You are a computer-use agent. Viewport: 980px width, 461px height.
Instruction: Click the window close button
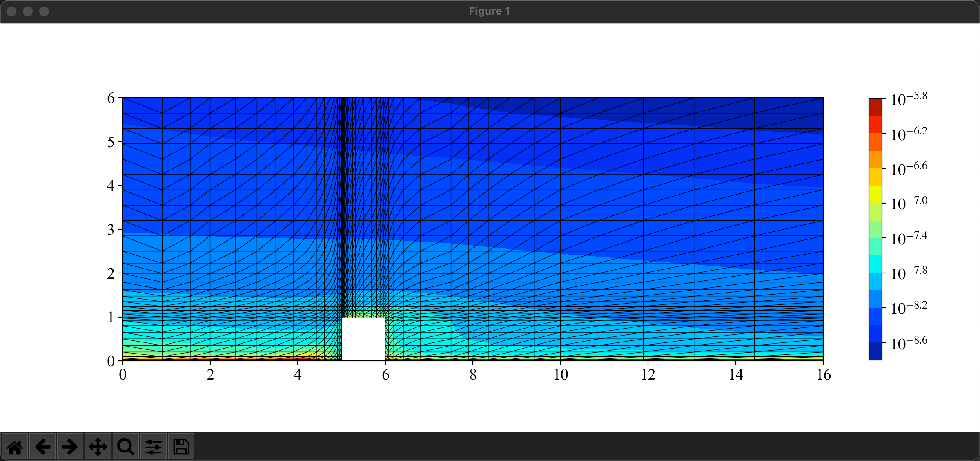[11, 11]
